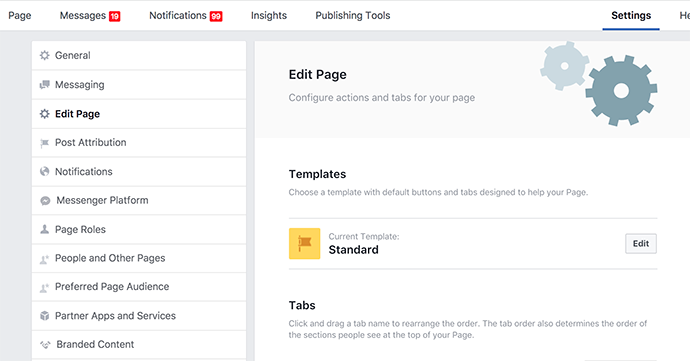
Task: Open the Messages tab
Action: 90,15
